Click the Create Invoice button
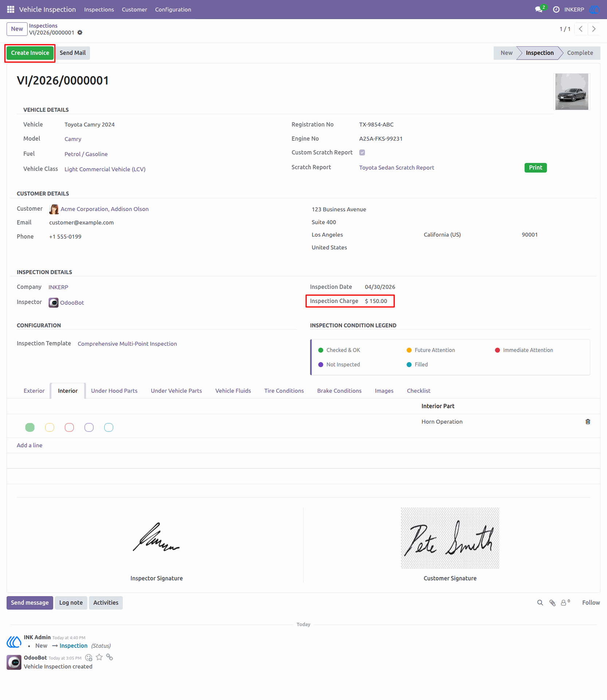 (30, 53)
